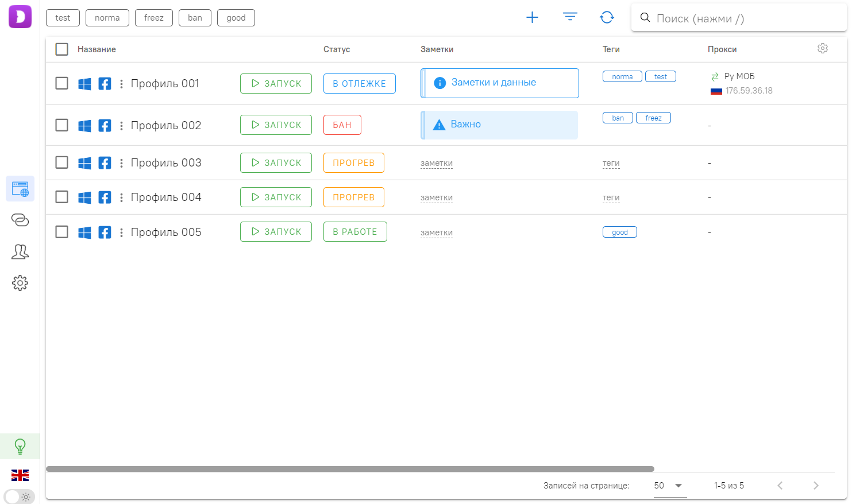This screenshot has height=504, width=852.
Task: Filter by the ban tag chip
Action: [195, 18]
